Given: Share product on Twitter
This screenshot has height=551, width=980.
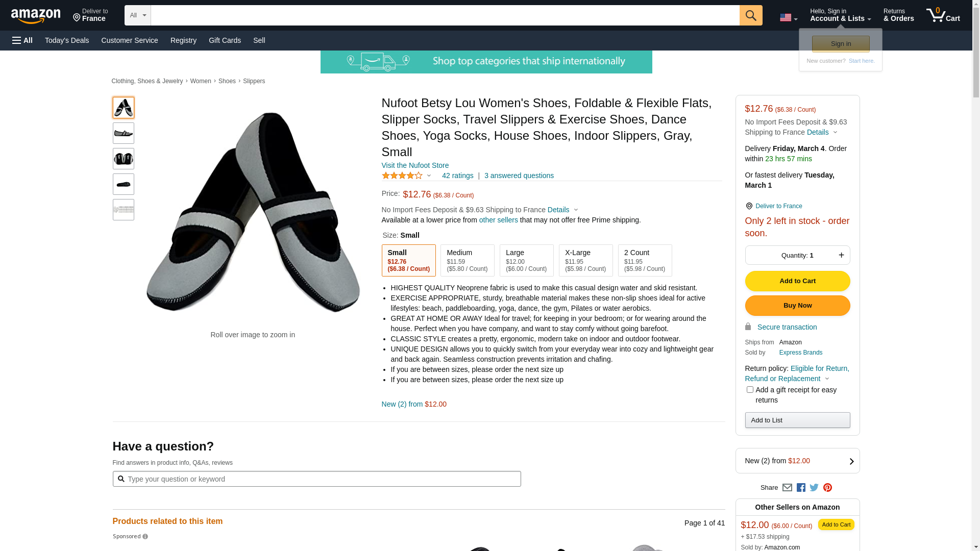Looking at the screenshot, I should (x=814, y=488).
